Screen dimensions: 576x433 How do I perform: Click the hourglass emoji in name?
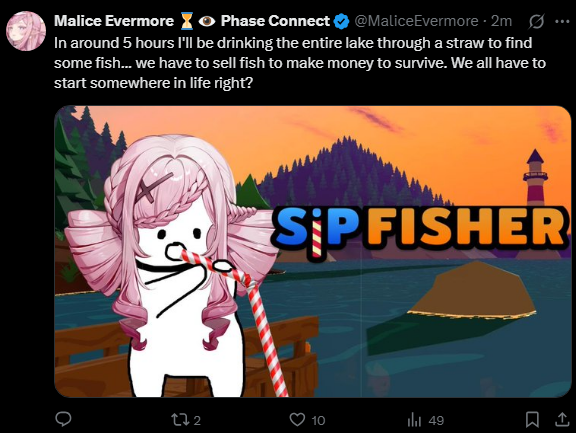187,21
